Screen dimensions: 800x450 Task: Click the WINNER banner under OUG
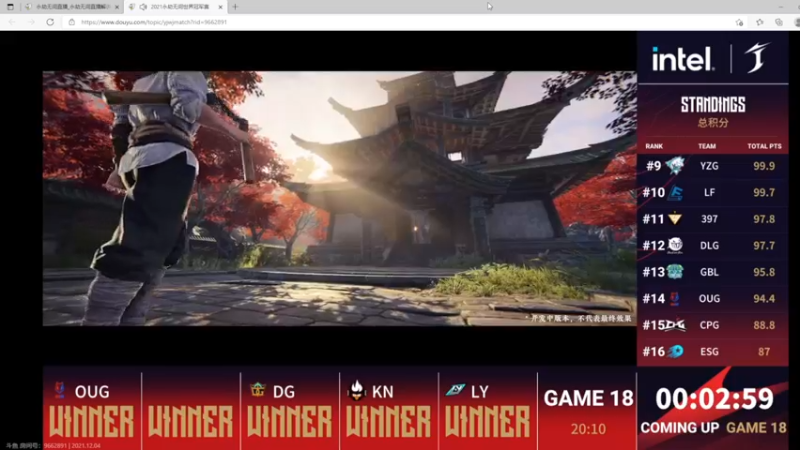tap(92, 421)
